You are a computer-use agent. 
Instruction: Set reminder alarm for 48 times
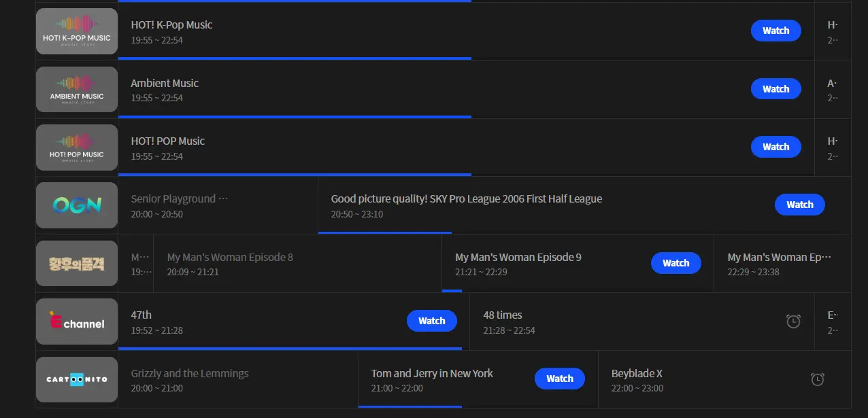tap(793, 321)
